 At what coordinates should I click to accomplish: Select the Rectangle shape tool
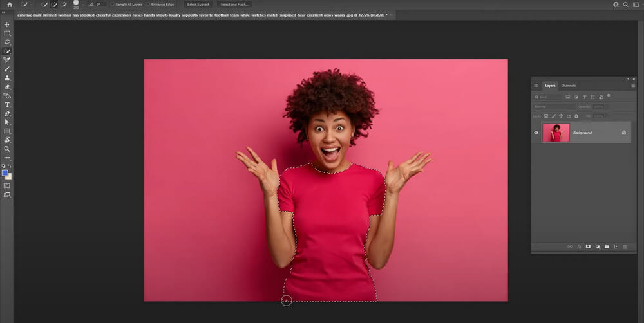click(x=7, y=131)
